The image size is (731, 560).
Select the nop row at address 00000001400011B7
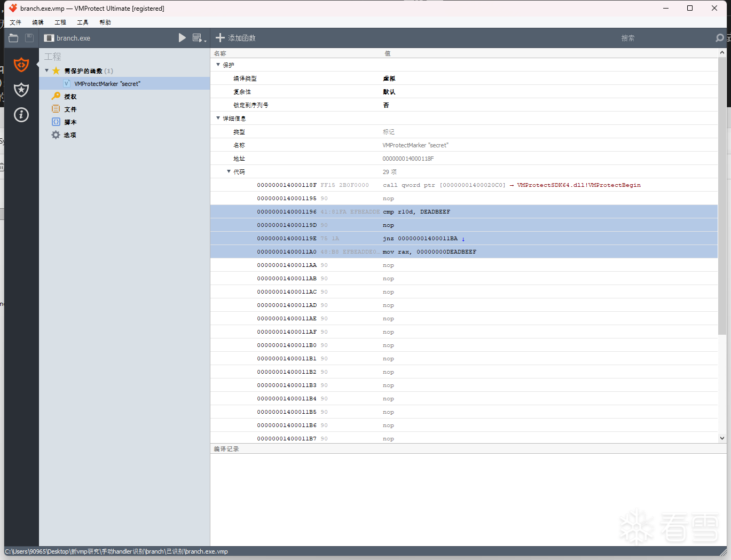tap(464, 438)
